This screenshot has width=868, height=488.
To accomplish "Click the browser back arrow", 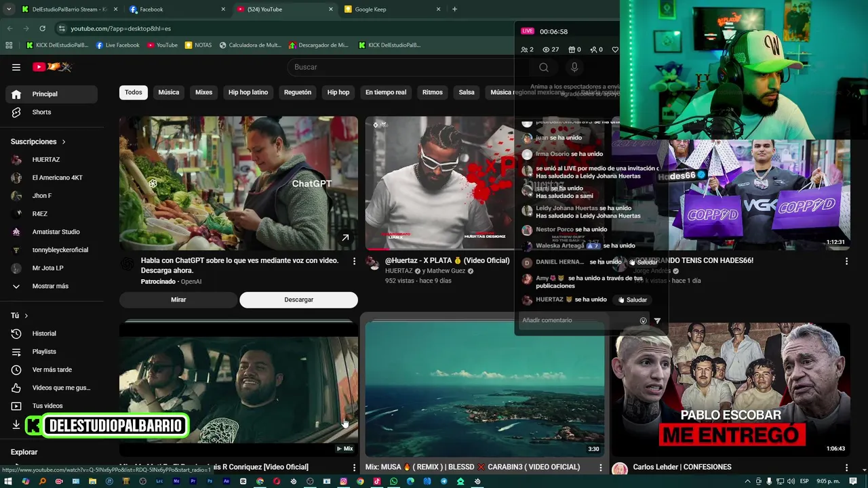I will click(9, 28).
